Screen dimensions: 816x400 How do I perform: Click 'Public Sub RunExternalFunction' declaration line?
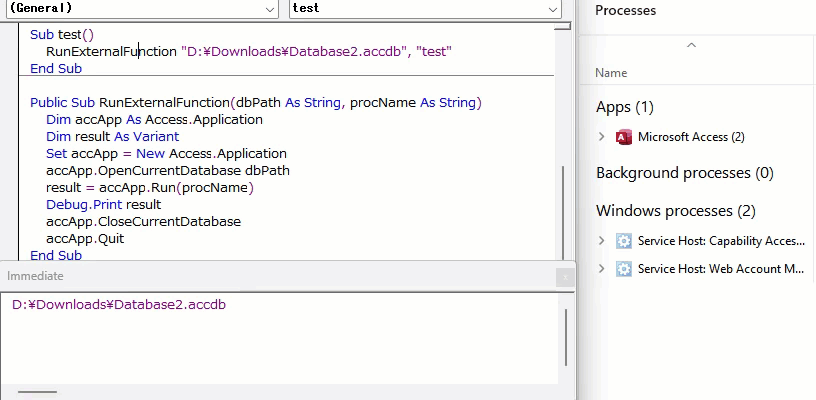[x=256, y=102]
